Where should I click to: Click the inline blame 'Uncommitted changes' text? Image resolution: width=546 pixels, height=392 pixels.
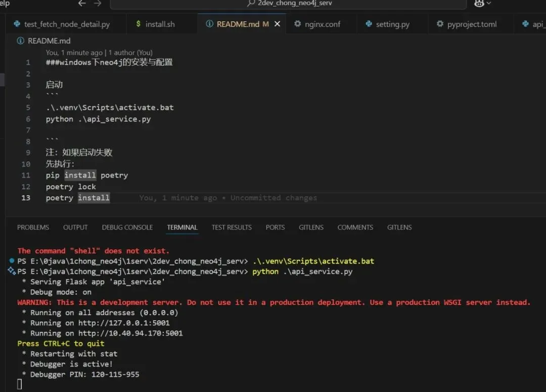pos(274,198)
